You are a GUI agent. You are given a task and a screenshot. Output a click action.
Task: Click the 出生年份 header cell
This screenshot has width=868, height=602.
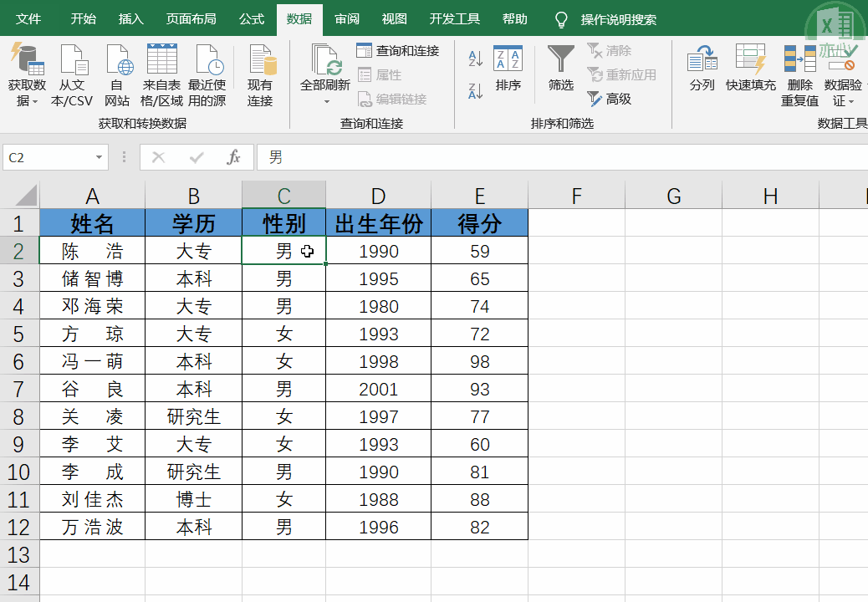[379, 223]
